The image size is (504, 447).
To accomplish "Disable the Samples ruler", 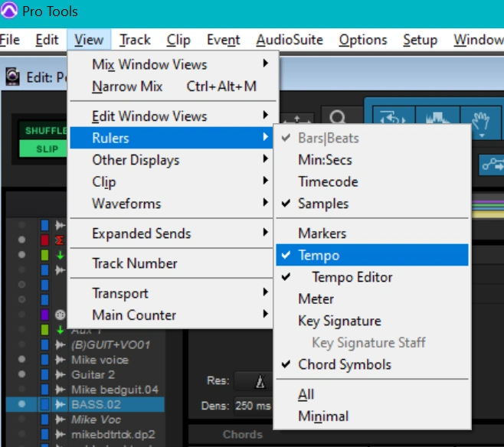I will pyautogui.click(x=323, y=204).
